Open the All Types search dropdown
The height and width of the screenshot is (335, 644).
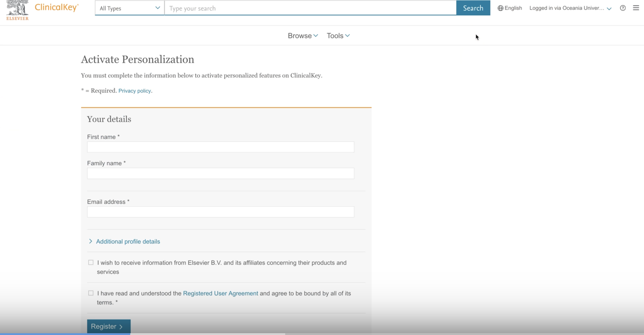[x=130, y=8]
